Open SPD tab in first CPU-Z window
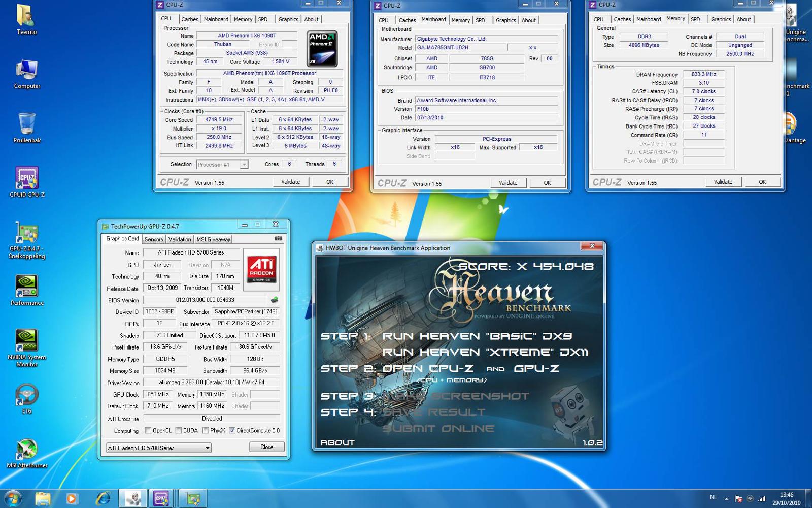Image resolution: width=812 pixels, height=508 pixels. 263,19
